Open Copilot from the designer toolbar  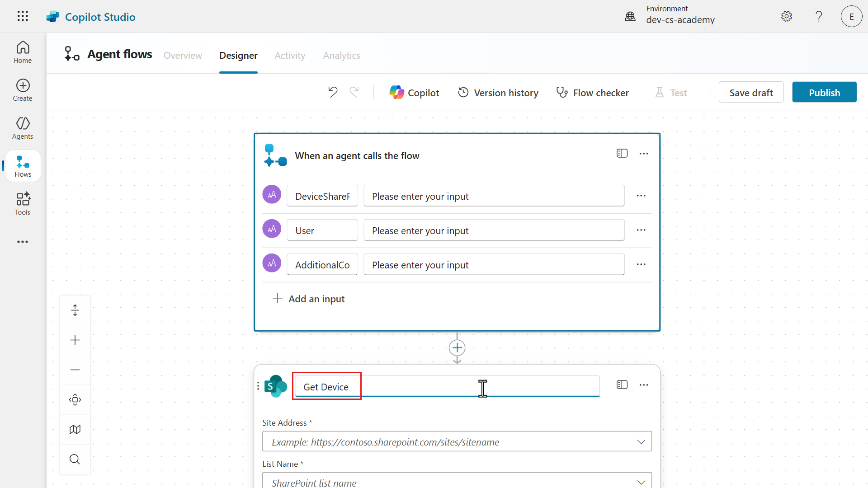(414, 93)
